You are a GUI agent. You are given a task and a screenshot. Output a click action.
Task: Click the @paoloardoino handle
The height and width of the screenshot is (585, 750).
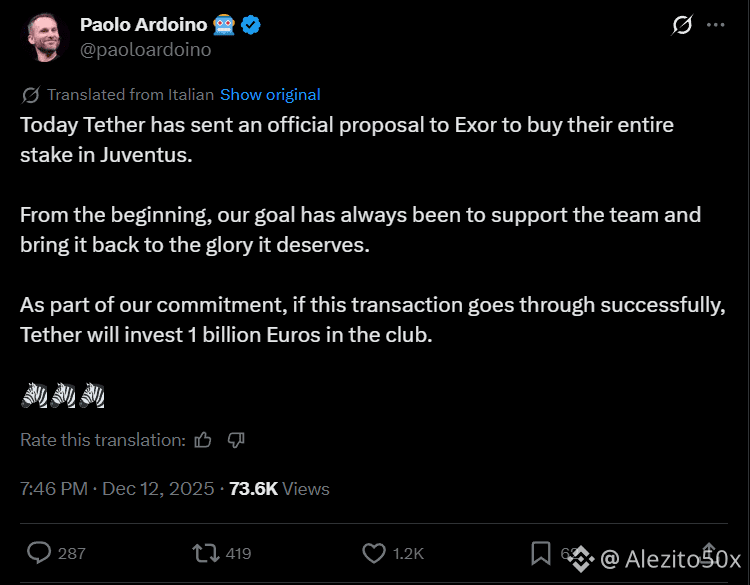(x=145, y=50)
